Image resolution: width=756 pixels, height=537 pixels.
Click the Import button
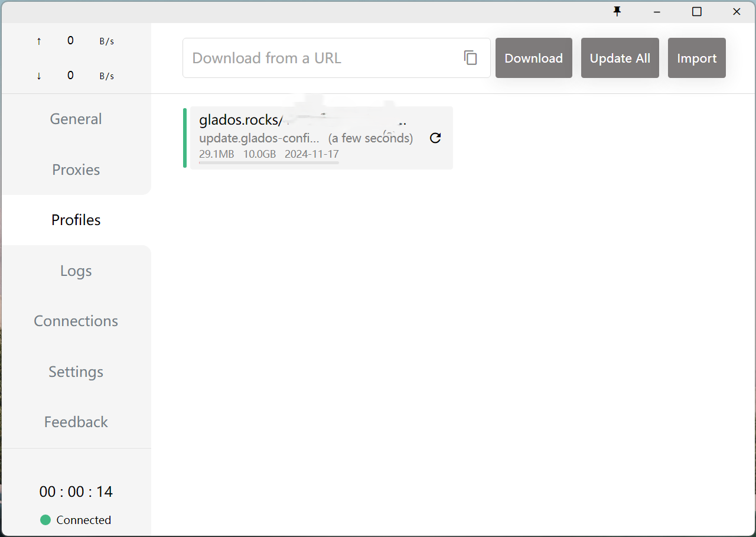pyautogui.click(x=697, y=58)
